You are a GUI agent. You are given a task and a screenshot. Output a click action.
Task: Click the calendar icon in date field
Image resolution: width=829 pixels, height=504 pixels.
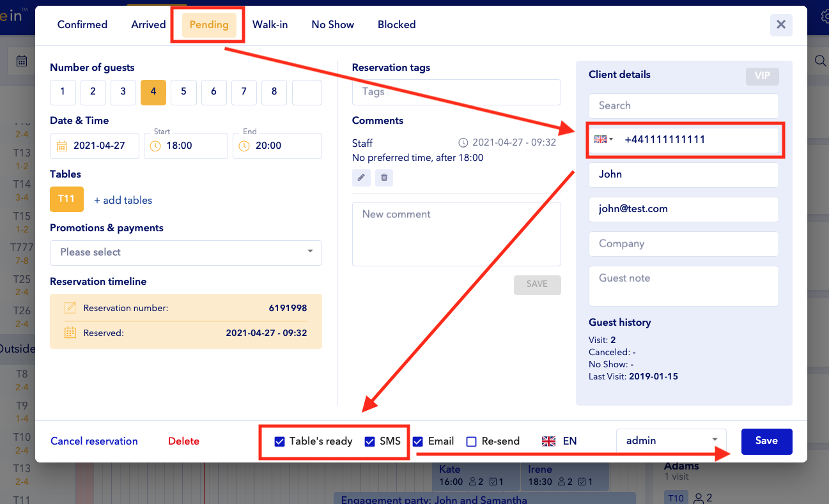[62, 146]
